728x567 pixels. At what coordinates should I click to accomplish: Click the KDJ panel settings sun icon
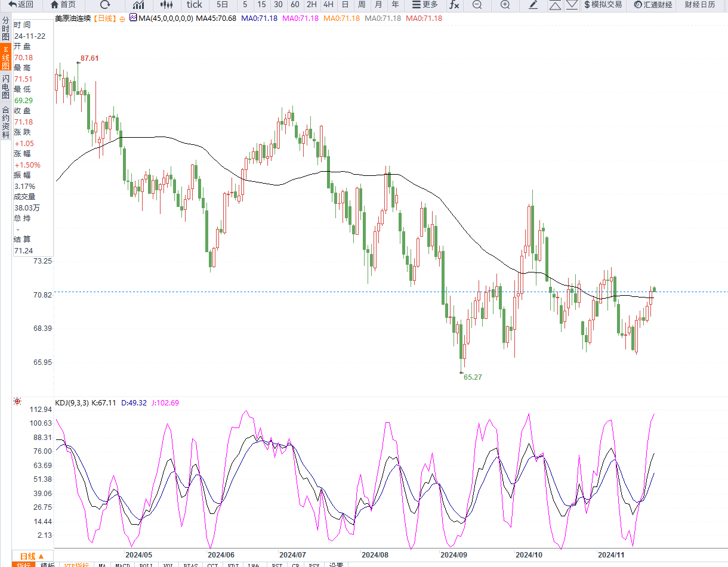coord(17,401)
